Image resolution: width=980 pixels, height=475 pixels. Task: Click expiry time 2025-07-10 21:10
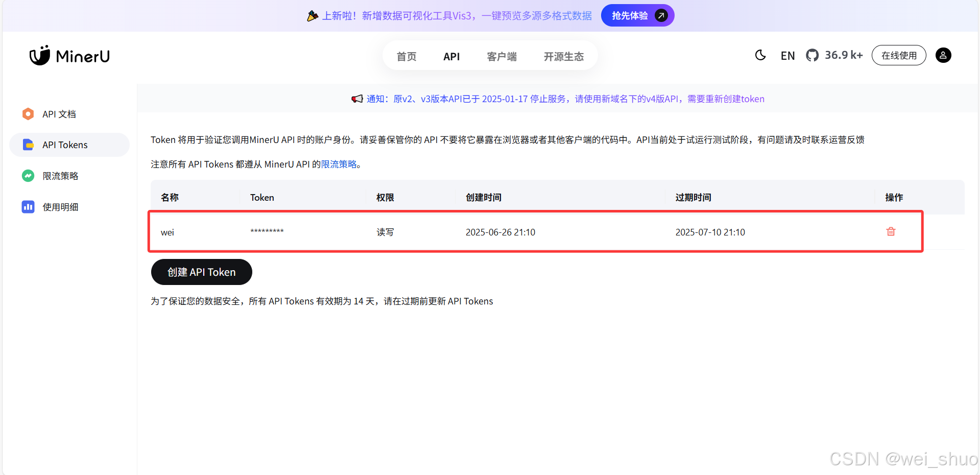click(x=710, y=232)
